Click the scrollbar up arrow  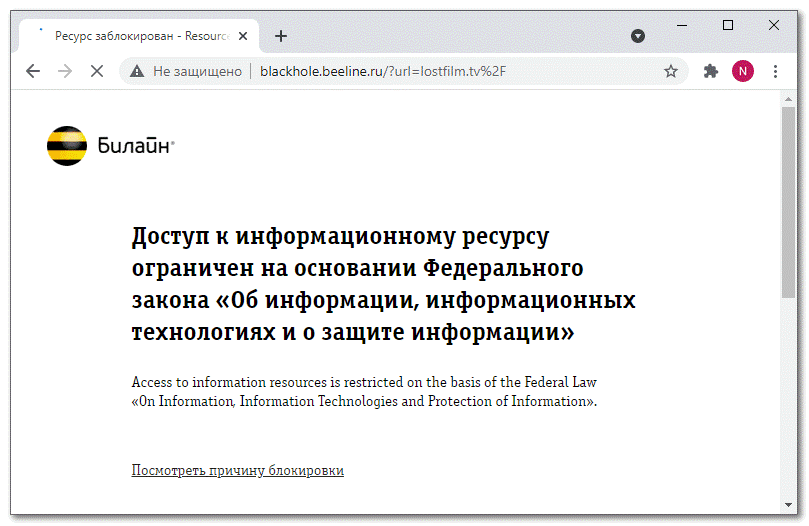tap(788, 97)
